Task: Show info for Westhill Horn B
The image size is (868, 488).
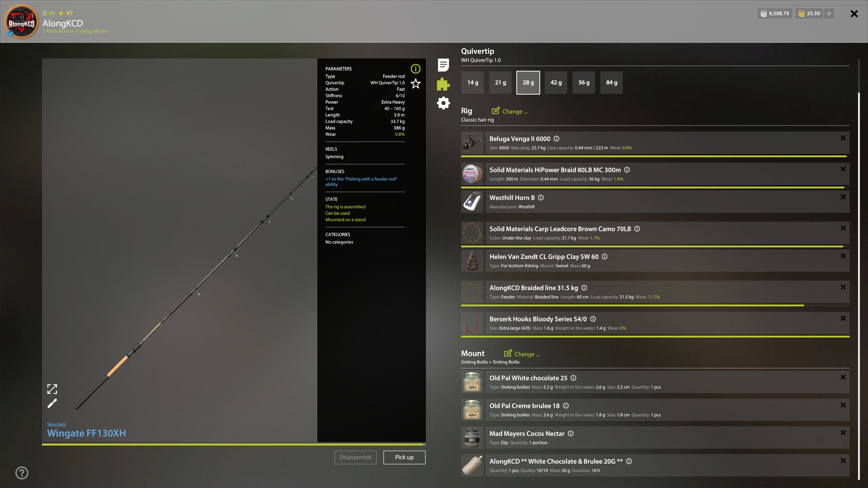Action: click(x=541, y=198)
